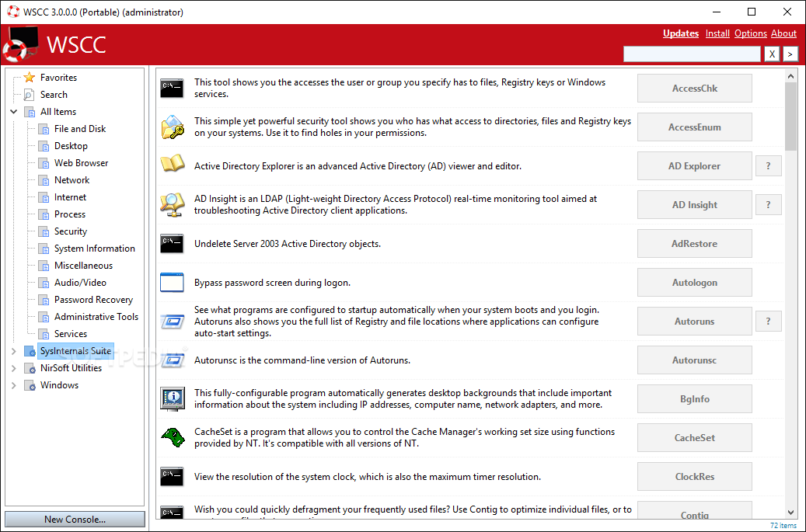Screen dimensions: 806x532
Task: Click the SysInternals Suite node icon
Action: [x=30, y=351]
